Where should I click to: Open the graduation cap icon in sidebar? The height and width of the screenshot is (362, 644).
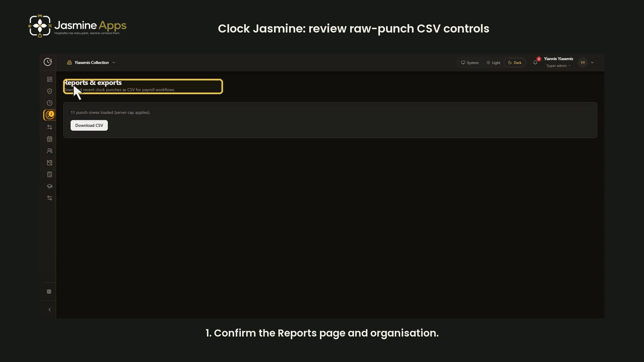coord(50,186)
